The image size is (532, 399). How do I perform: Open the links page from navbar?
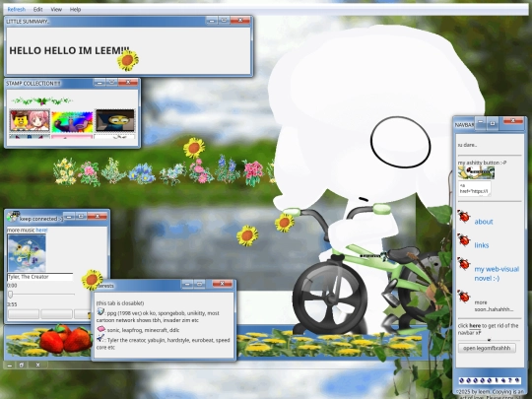pos(482,245)
